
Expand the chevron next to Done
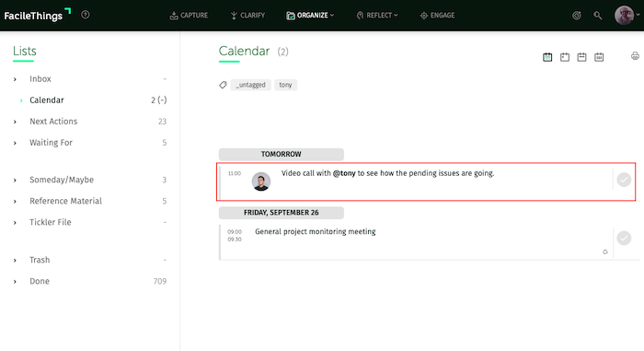(x=15, y=282)
